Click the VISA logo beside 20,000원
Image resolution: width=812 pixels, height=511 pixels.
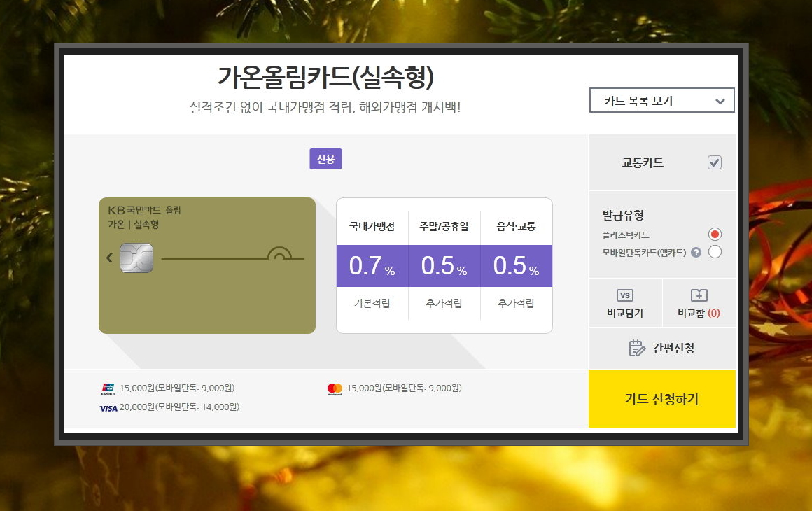[x=108, y=409]
